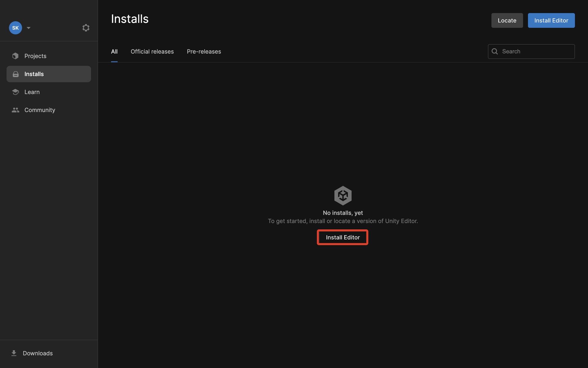The image size is (588, 368).
Task: Click the Downloads arrow icon
Action: pos(14,353)
